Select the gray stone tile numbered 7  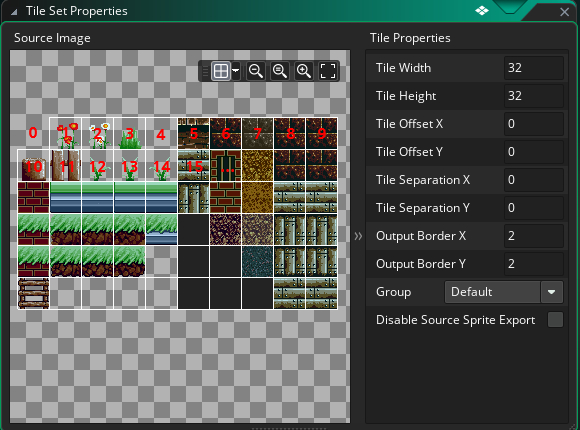[x=257, y=134]
